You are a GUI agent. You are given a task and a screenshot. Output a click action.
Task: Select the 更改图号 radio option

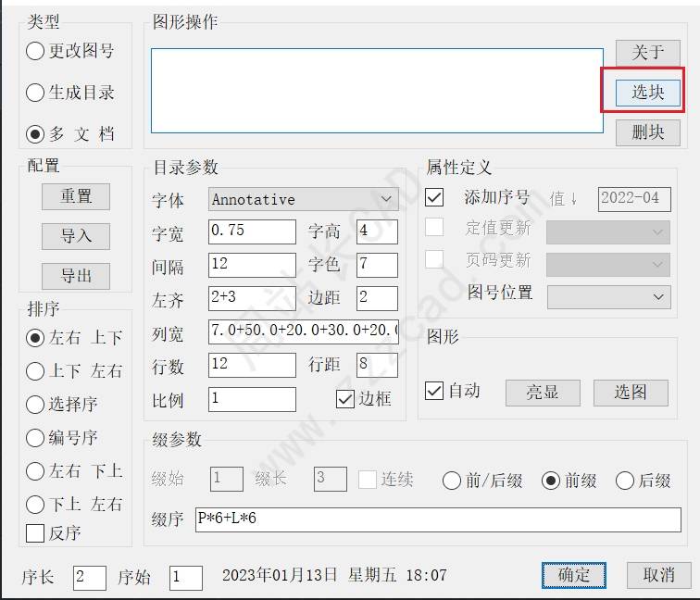tap(35, 51)
